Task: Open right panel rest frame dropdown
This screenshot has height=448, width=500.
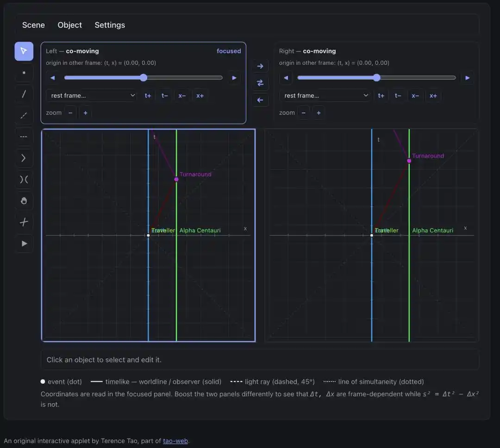Action: coord(325,96)
